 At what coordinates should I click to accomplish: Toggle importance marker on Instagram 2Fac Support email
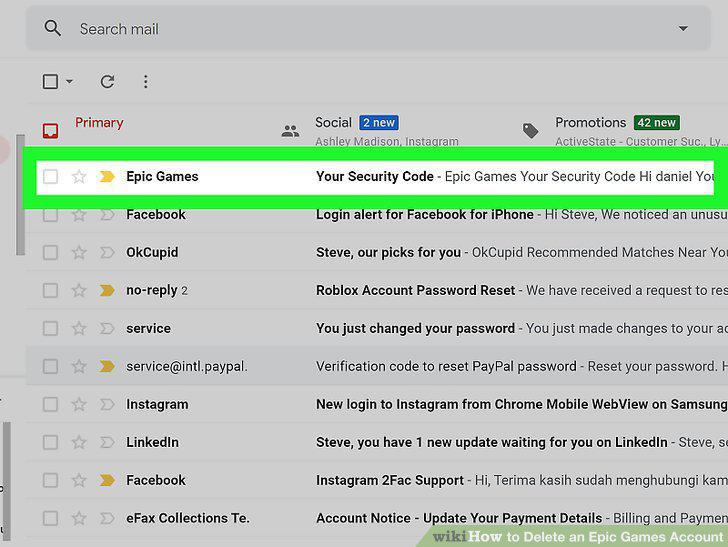pos(107,480)
